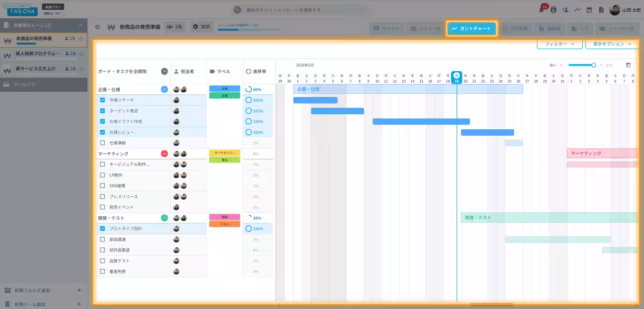
Task: Open 新人研修プログラム room in sidebar
Action: point(43,54)
